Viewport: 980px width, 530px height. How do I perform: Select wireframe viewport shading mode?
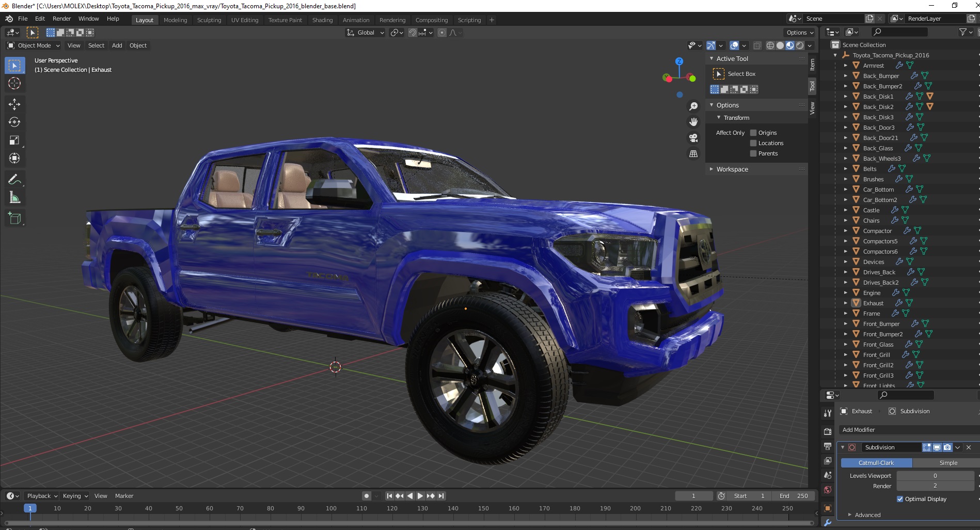(x=770, y=45)
